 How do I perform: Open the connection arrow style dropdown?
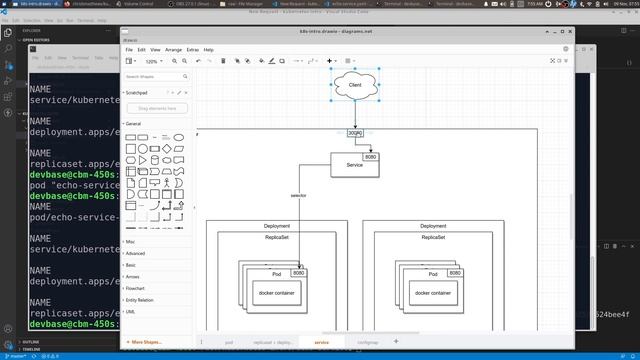298,61
